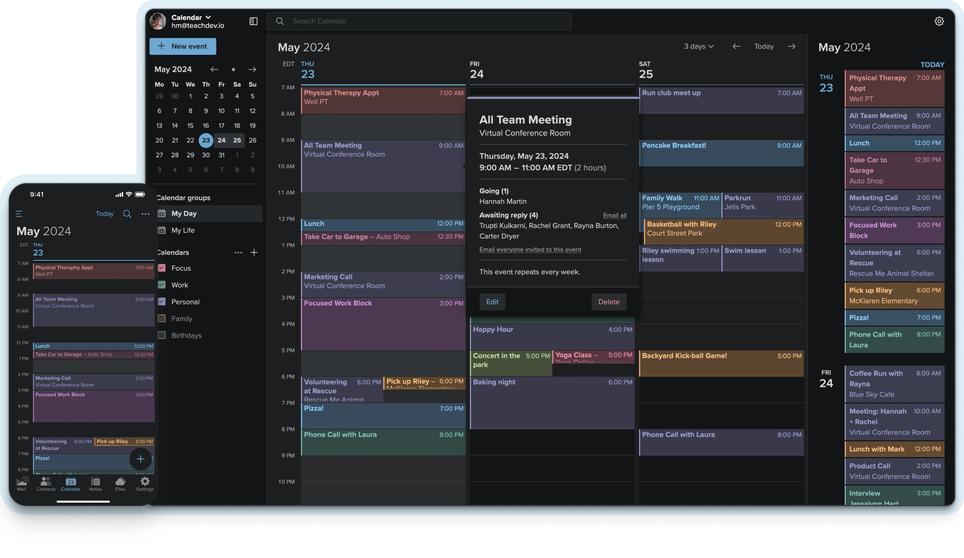
Task: Open the Calendar account dropdown
Action: [x=191, y=17]
